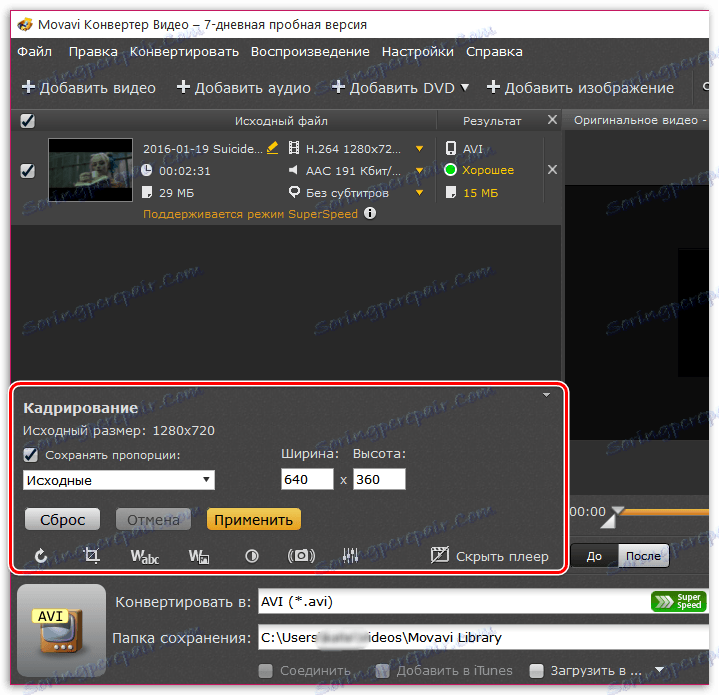Uncheck the Suicide video file checkbox
Viewport: 719px width, 695px height.
(28, 171)
